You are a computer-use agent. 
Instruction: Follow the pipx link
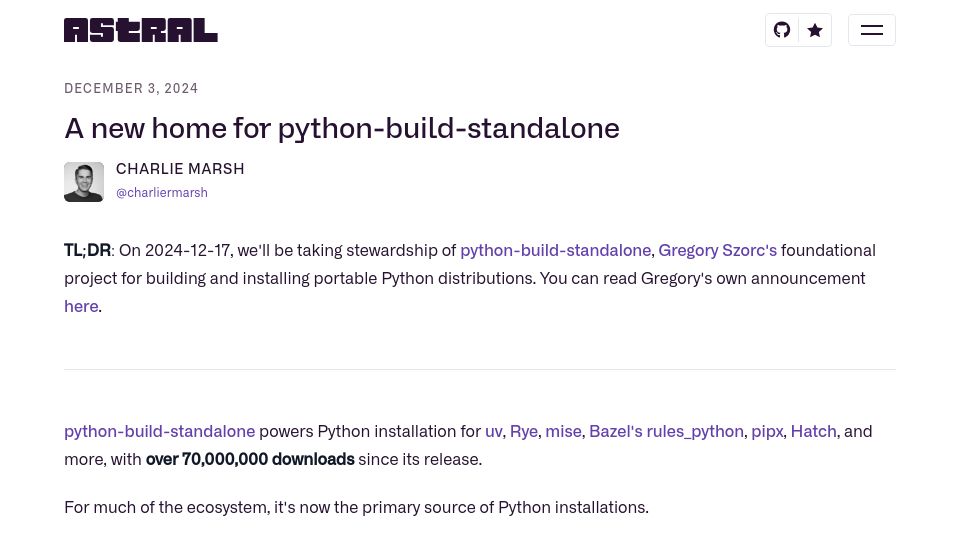pyautogui.click(x=767, y=432)
